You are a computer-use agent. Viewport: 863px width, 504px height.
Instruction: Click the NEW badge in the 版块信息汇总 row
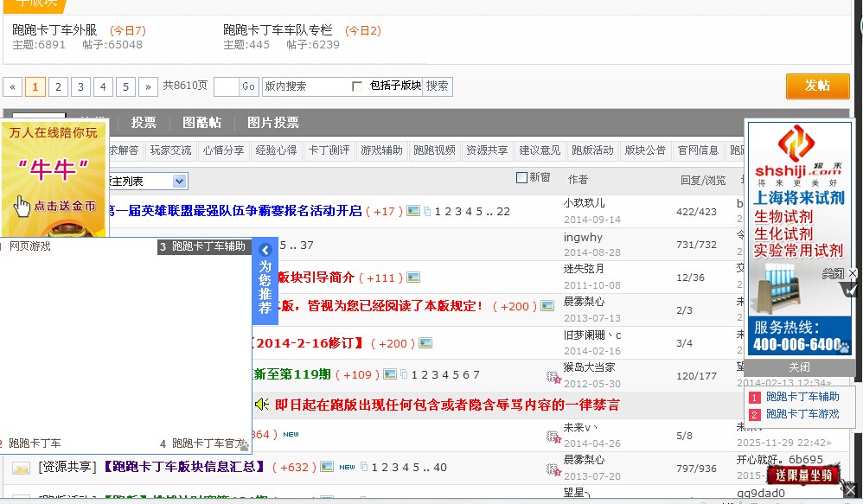pos(347,467)
